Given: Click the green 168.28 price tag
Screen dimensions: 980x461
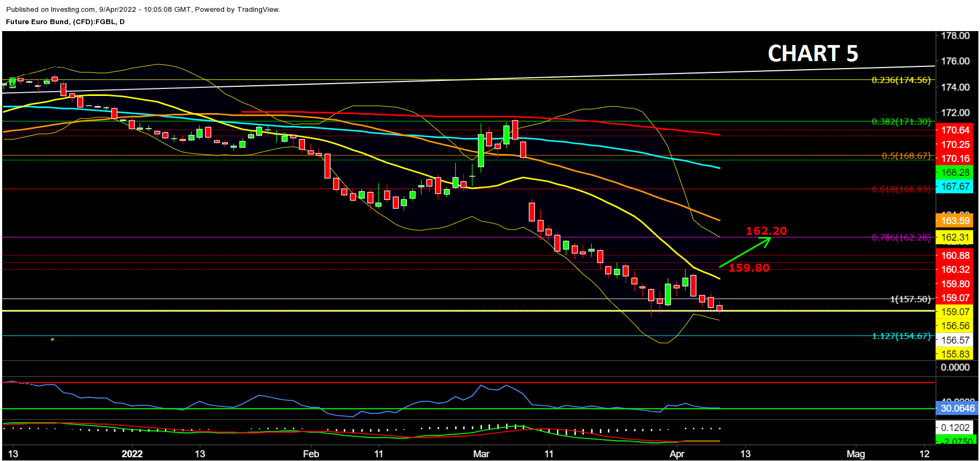Looking at the screenshot, I should 955,173.
